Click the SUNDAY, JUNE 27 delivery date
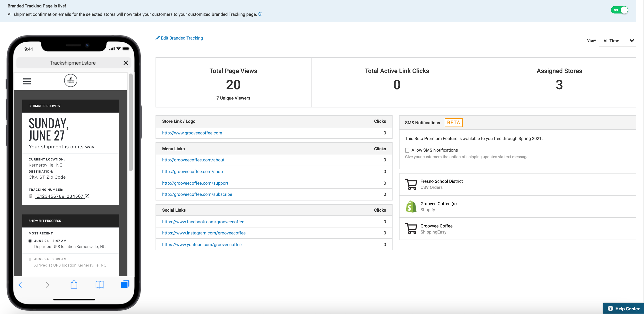This screenshot has height=314, width=644. (49, 129)
